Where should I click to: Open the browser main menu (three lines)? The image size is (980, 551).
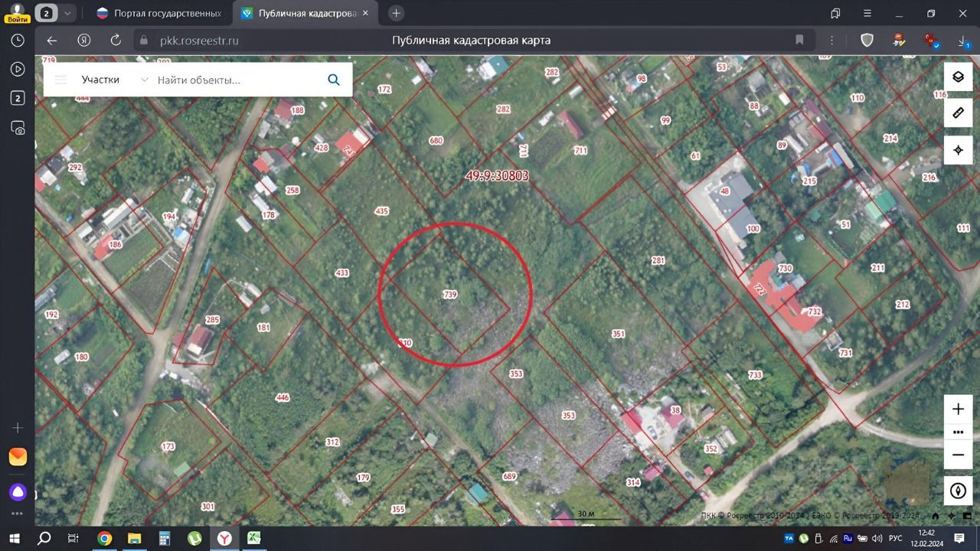pos(869,13)
